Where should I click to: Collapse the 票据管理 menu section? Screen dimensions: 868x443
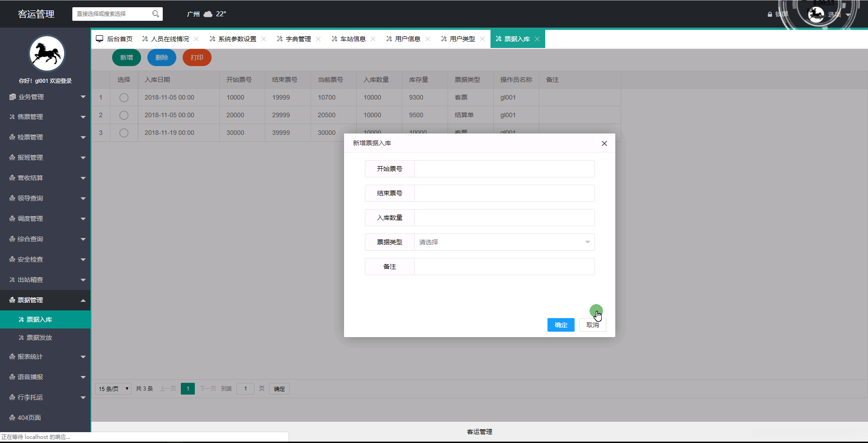click(29, 300)
